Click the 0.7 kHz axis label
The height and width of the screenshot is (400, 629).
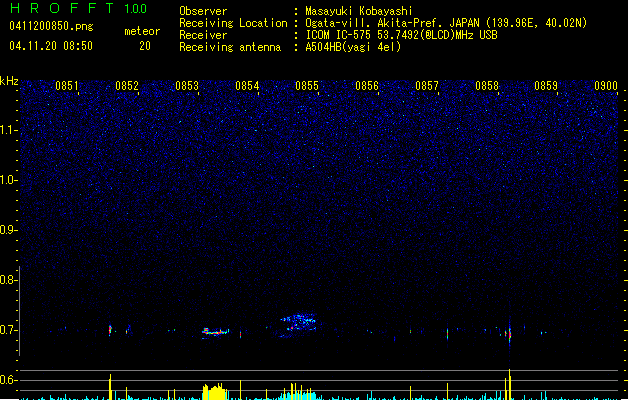(8, 330)
